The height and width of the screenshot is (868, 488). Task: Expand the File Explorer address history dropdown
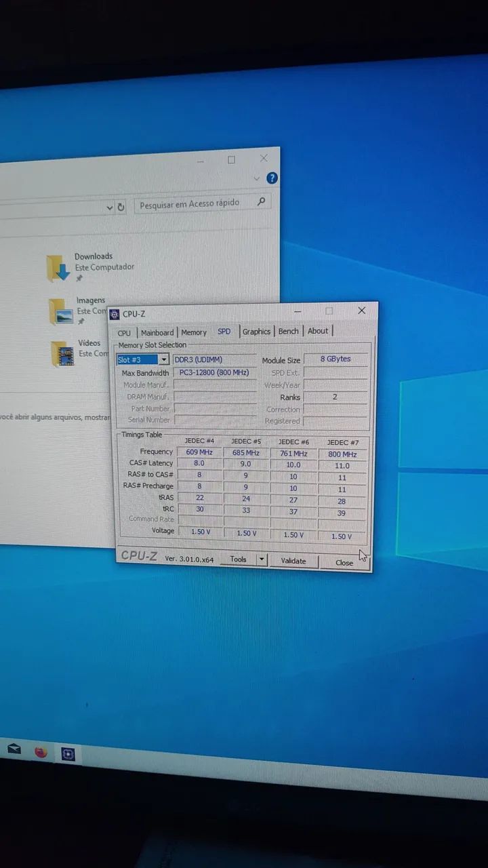[x=110, y=208]
